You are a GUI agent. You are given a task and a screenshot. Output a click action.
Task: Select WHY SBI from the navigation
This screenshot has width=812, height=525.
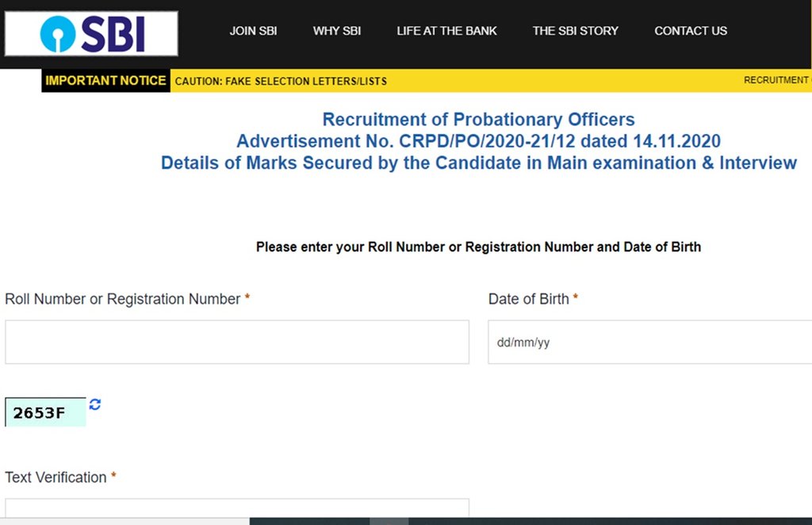coord(336,31)
